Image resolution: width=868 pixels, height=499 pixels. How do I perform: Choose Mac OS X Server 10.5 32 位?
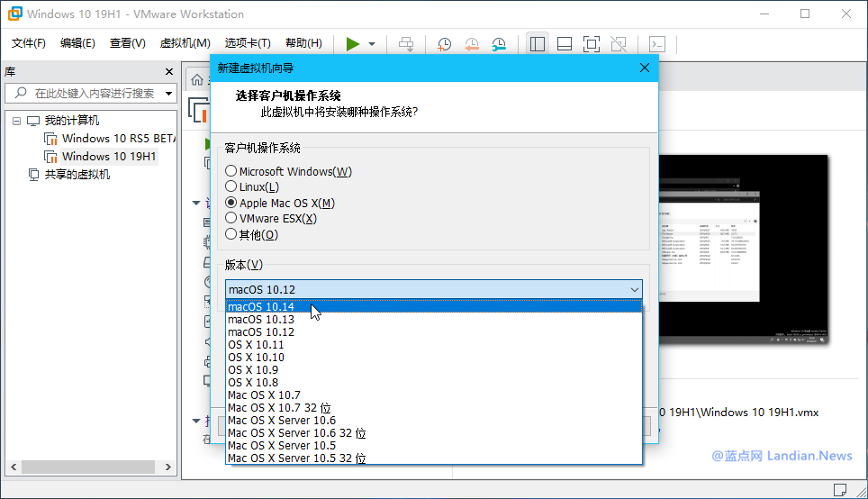point(434,458)
